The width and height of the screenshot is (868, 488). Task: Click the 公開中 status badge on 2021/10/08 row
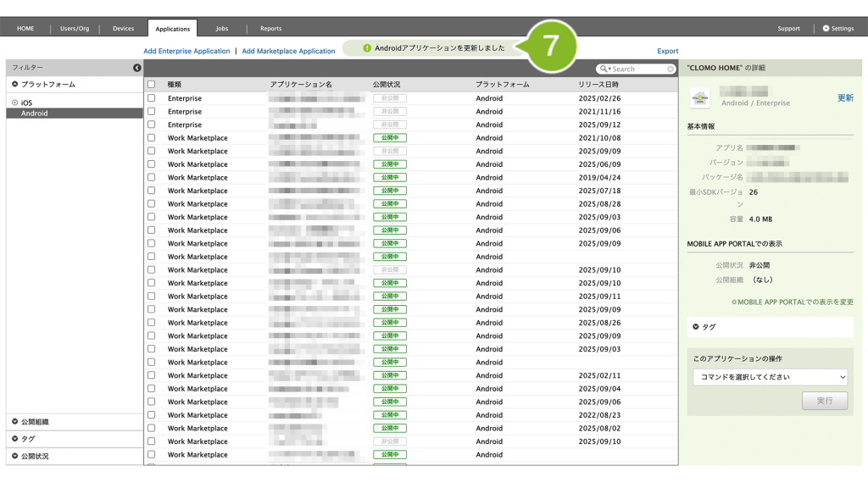[x=390, y=138]
